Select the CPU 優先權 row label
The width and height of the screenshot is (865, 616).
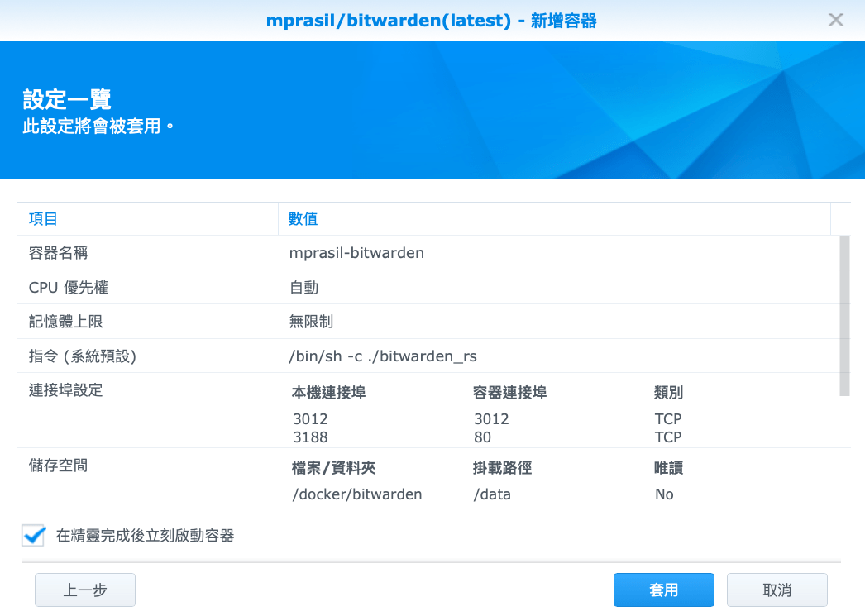coord(69,287)
